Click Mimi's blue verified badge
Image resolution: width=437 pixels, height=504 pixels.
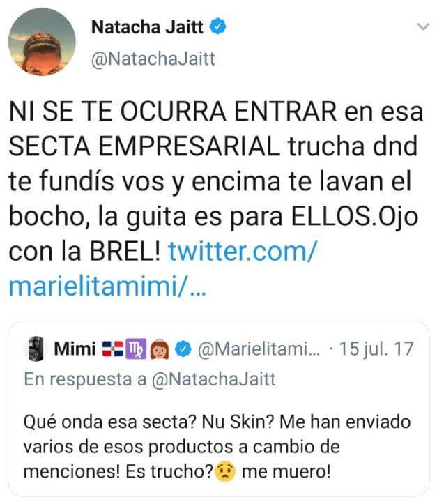click(x=183, y=349)
